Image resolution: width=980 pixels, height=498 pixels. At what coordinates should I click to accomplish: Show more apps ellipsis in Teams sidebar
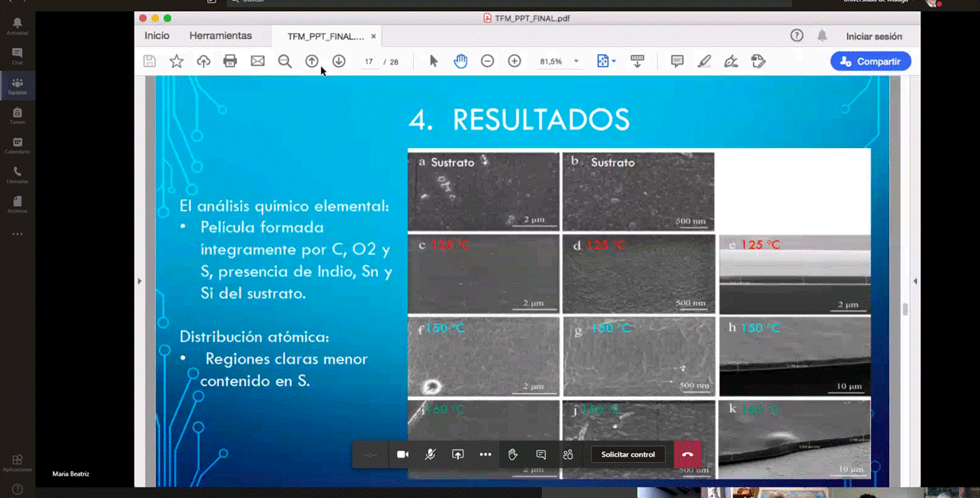(x=17, y=234)
